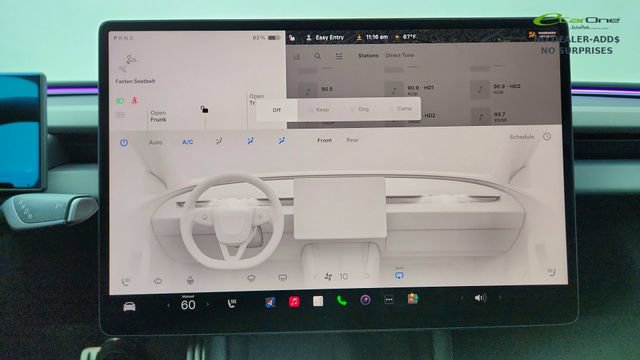640x360 pixels.
Task: Open the colorful Toybox app
Action: point(413,299)
